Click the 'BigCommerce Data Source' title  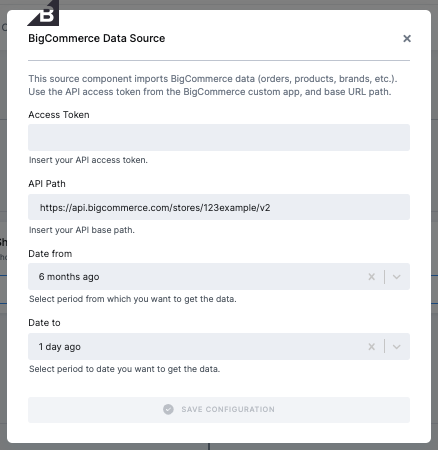click(97, 38)
